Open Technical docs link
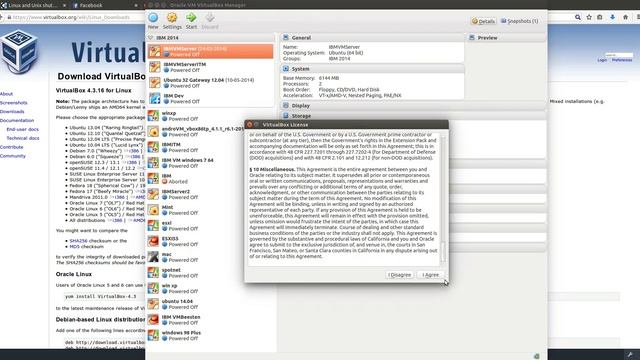This screenshot has height=360, width=640. coord(22,138)
